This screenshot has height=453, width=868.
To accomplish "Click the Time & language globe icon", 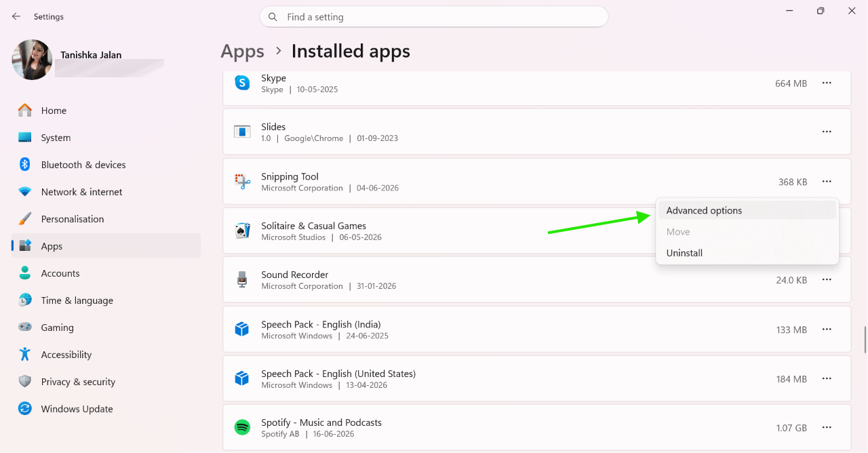I will (25, 300).
